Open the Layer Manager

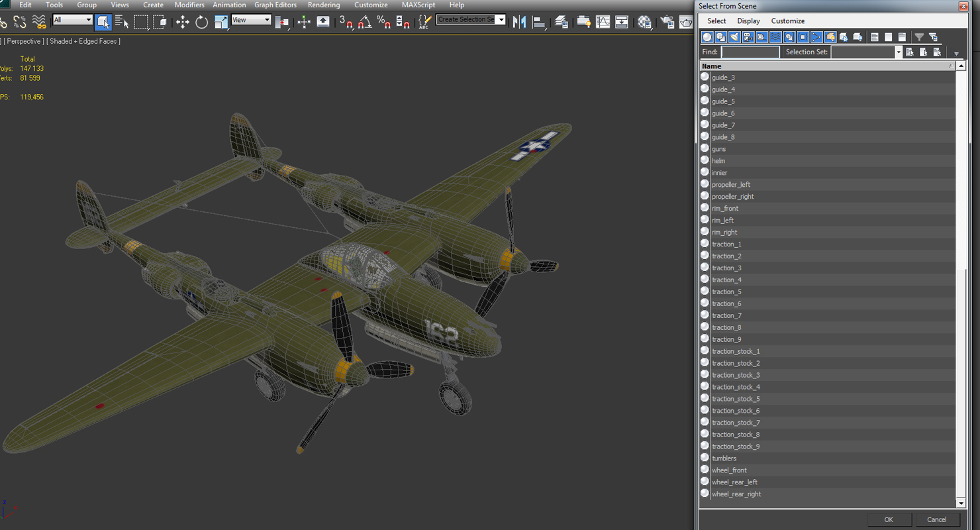(562, 22)
